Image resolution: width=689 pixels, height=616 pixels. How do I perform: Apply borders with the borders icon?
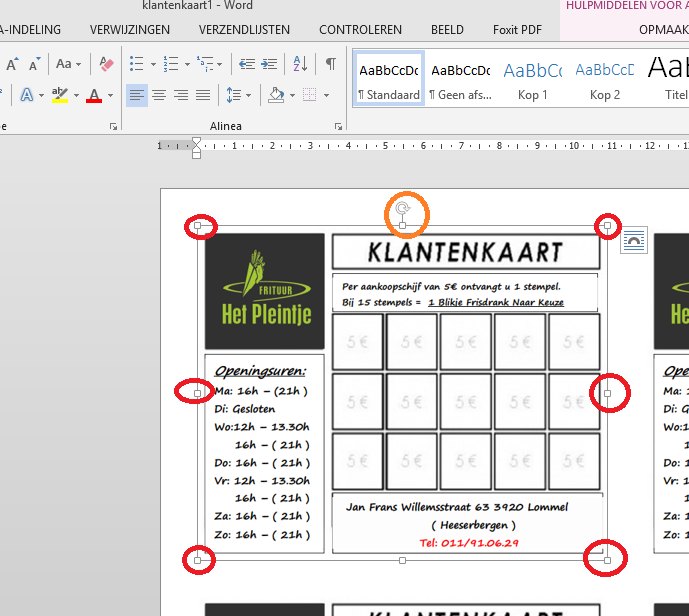pos(309,95)
